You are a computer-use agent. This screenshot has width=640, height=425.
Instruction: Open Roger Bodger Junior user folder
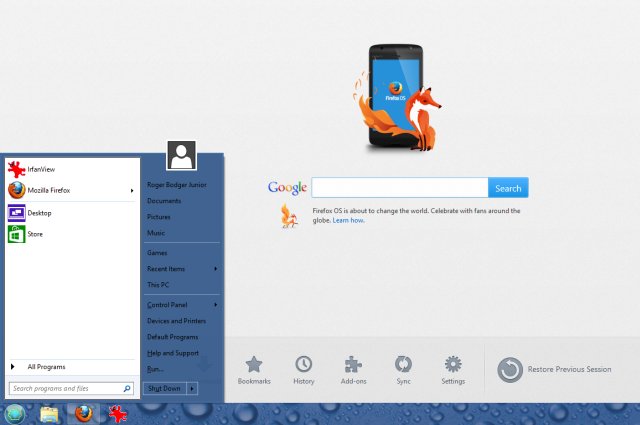(177, 185)
